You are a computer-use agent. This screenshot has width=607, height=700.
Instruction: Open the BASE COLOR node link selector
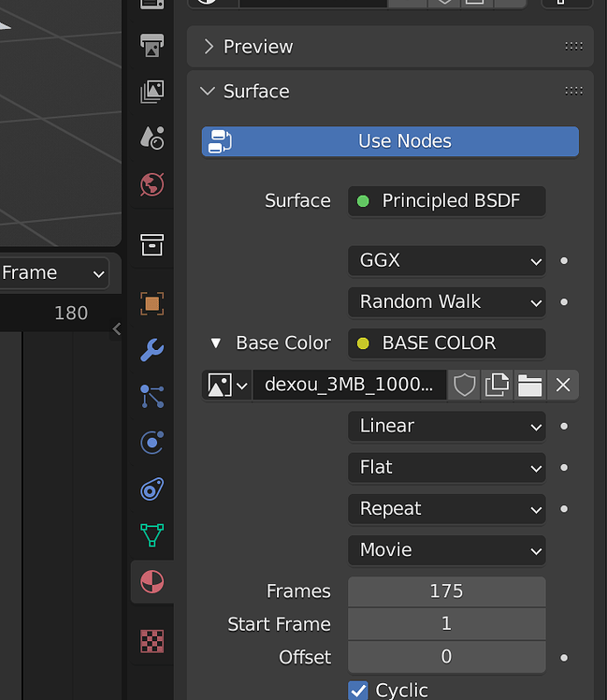coord(447,343)
